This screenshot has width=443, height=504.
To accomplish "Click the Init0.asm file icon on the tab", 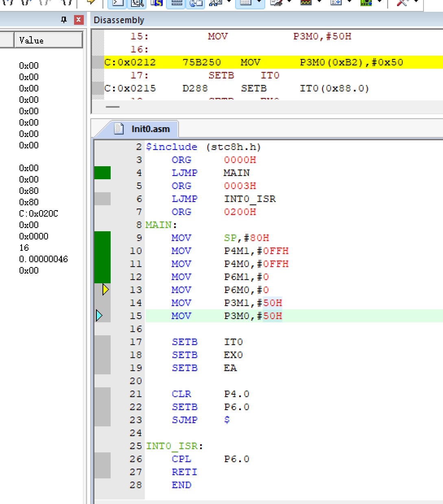I will (119, 129).
